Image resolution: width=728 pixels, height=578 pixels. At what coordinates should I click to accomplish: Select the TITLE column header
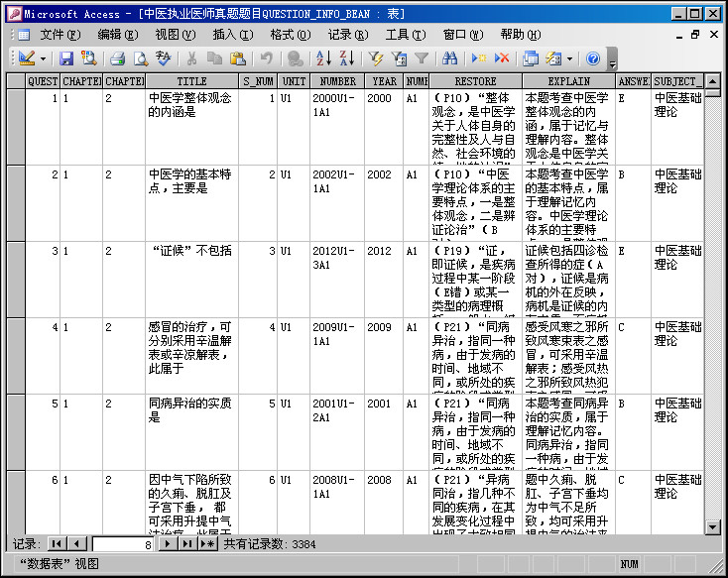tap(191, 81)
